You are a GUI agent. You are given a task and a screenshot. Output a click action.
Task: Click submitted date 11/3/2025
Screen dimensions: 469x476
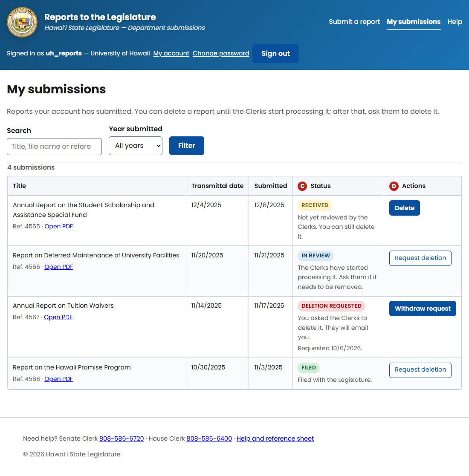[x=268, y=367]
